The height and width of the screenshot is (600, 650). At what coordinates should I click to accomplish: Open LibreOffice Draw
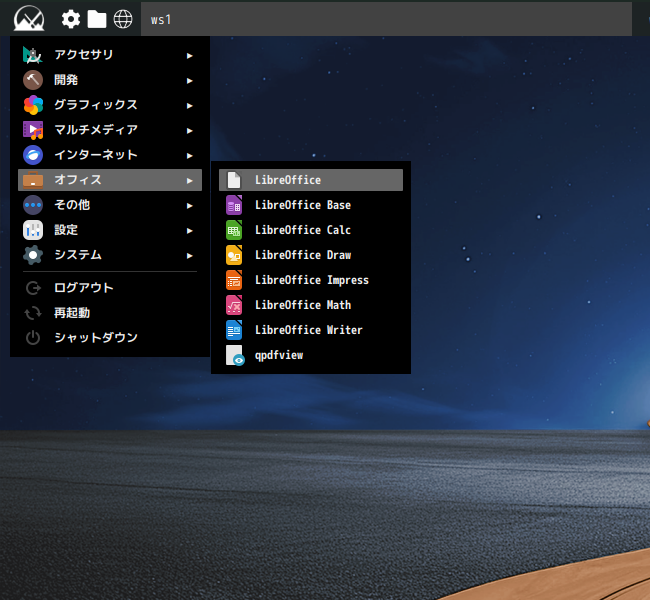pos(310,255)
